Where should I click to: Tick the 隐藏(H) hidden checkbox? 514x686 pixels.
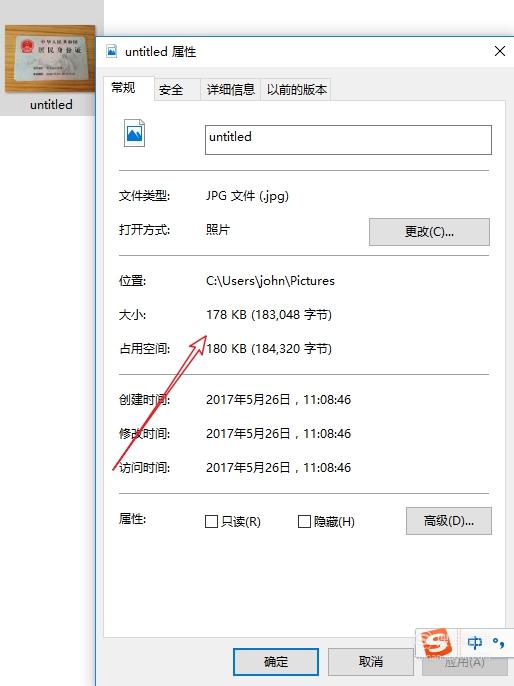[x=304, y=521]
